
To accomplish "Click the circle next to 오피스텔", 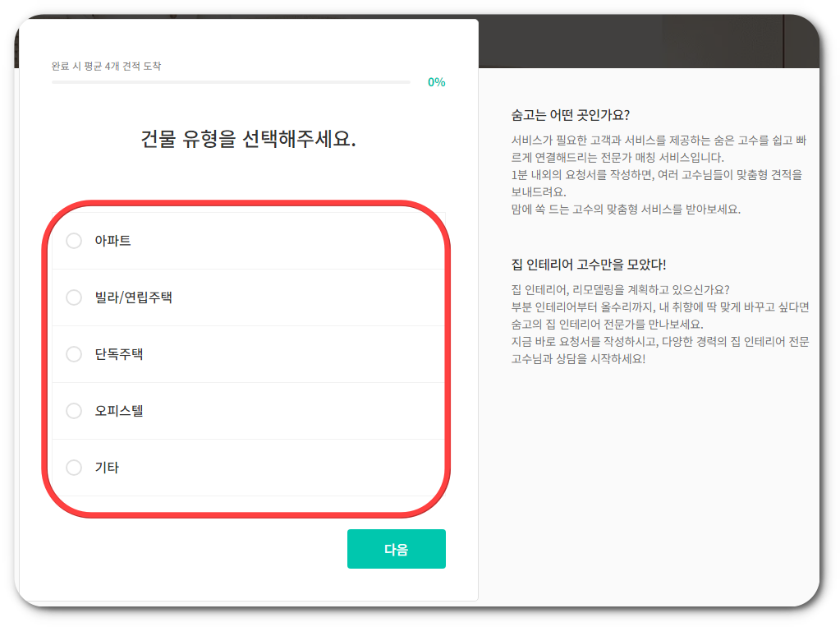I will tap(74, 411).
